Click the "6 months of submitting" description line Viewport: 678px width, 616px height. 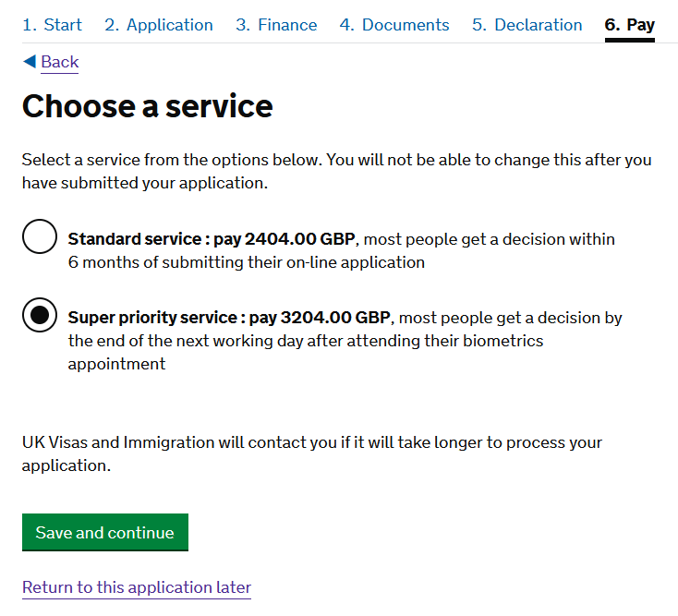tap(247, 262)
